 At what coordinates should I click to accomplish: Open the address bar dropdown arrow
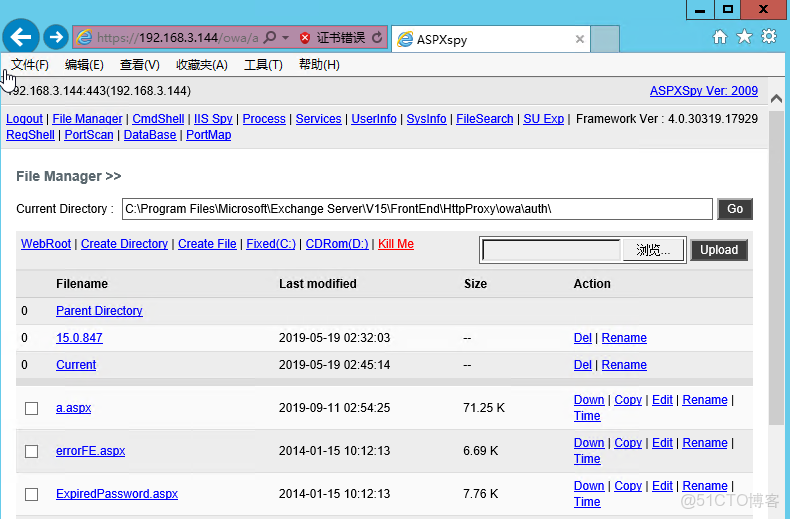coord(286,38)
